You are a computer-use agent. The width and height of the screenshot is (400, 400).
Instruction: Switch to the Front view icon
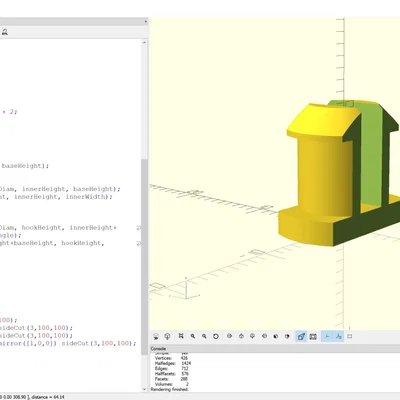pos(276,336)
